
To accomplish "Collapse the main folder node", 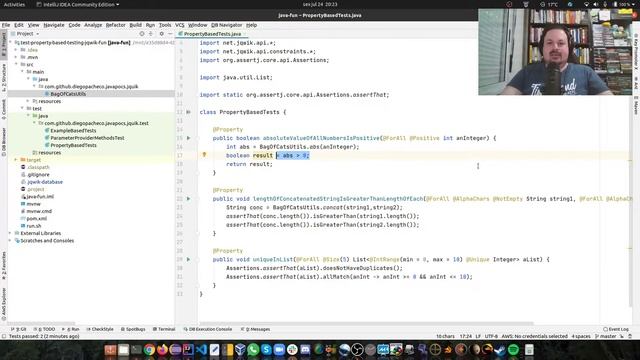I will point(22,71).
